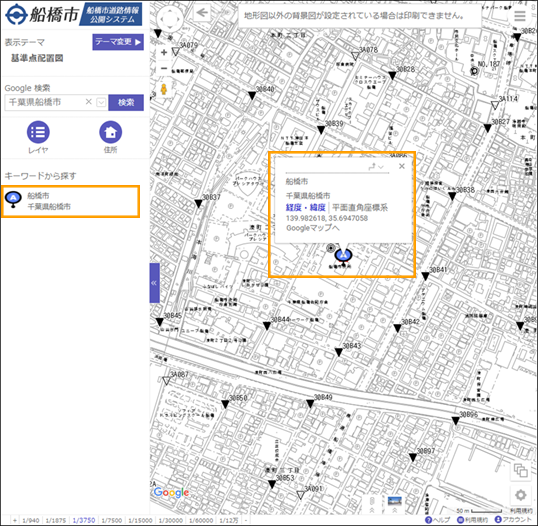538x526 pixels.
Task: Click control point triangle 30B50
Action: click(225, 404)
